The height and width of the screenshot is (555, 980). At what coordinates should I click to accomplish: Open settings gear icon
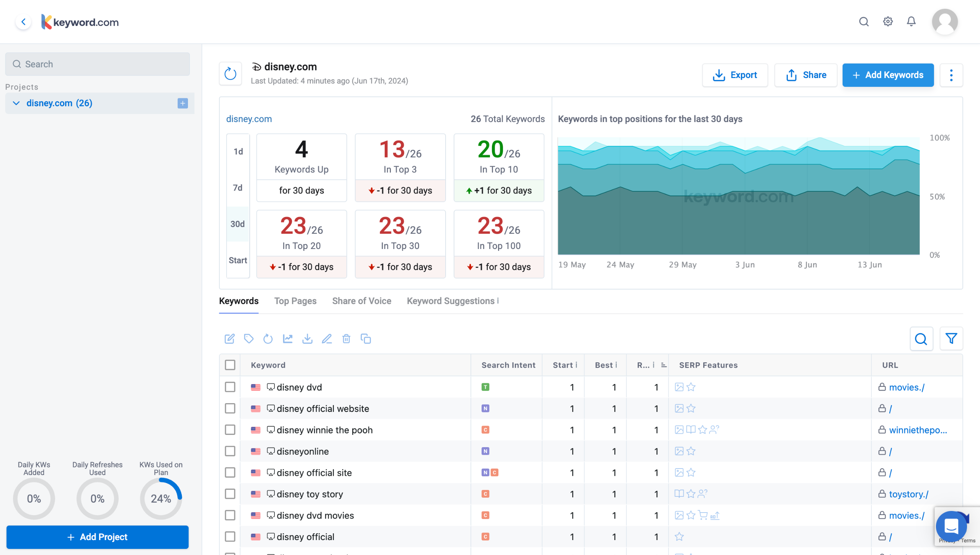(888, 21)
